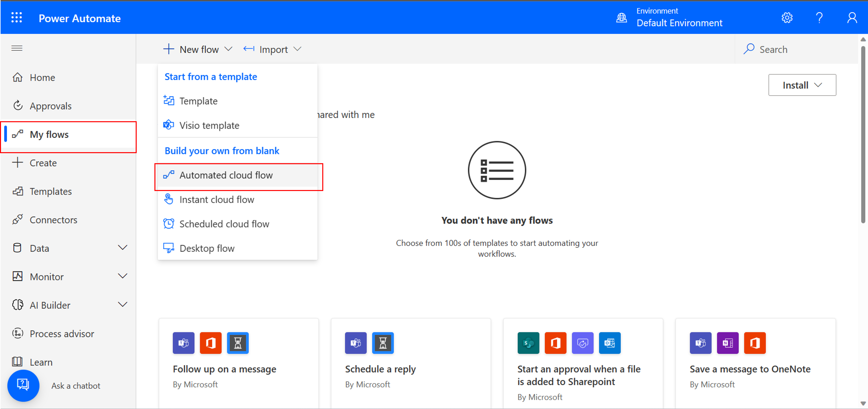Expand the AI Builder section chevron
868x409 pixels.
pyautogui.click(x=123, y=305)
